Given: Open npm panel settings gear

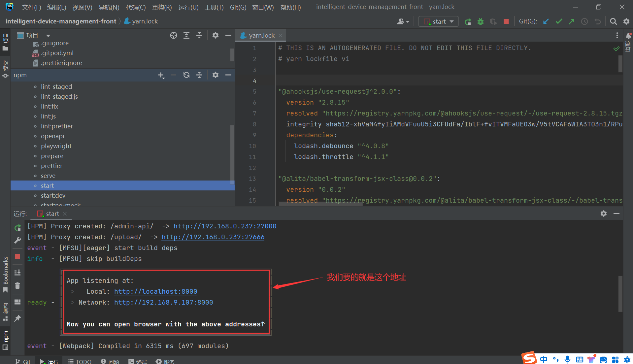Looking at the screenshot, I should point(216,75).
